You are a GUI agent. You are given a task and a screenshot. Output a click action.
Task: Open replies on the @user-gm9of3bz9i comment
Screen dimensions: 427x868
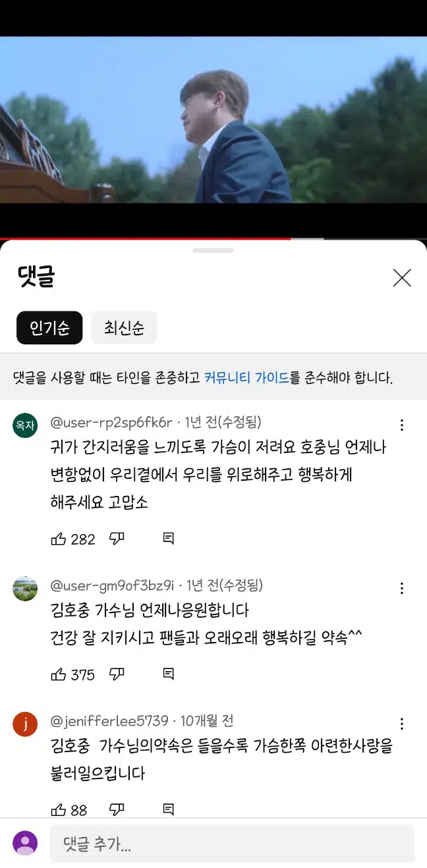point(169,674)
